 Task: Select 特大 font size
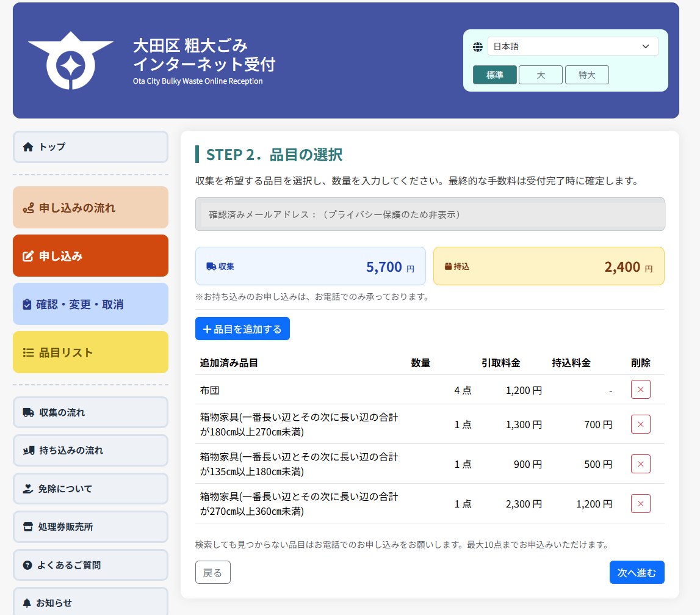tap(587, 75)
